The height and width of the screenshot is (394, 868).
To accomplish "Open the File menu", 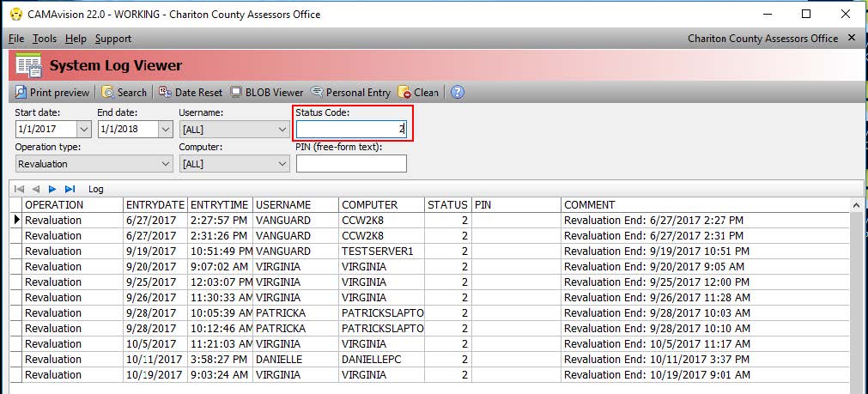I will (x=16, y=39).
